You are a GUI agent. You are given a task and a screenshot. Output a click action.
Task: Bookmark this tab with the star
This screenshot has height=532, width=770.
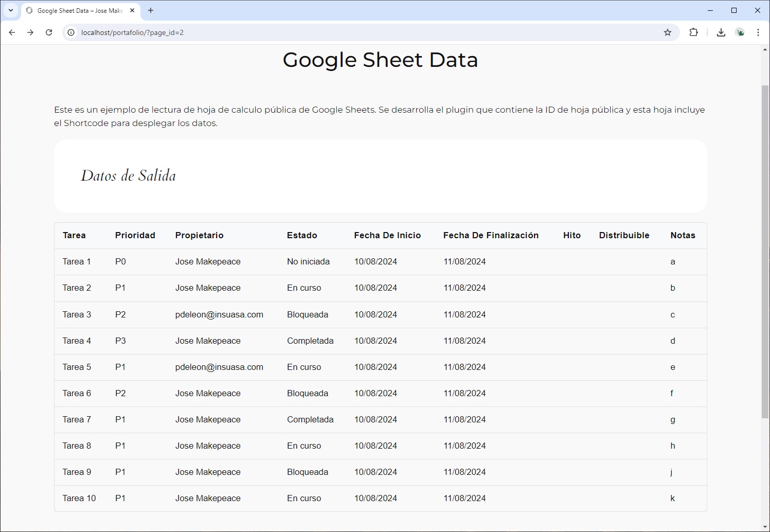click(x=668, y=32)
